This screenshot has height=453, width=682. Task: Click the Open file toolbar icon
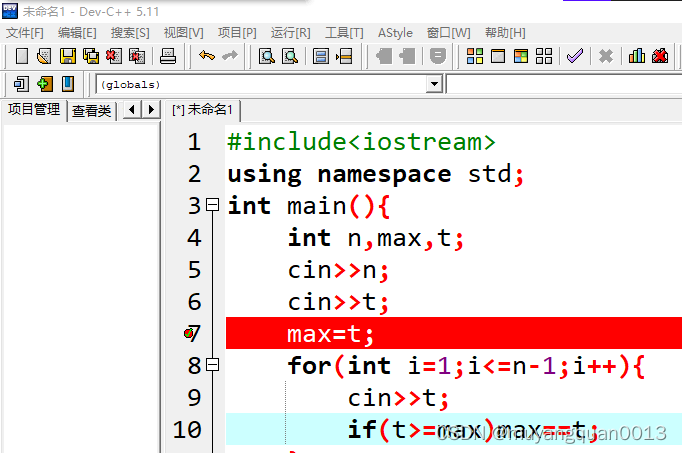coord(44,56)
